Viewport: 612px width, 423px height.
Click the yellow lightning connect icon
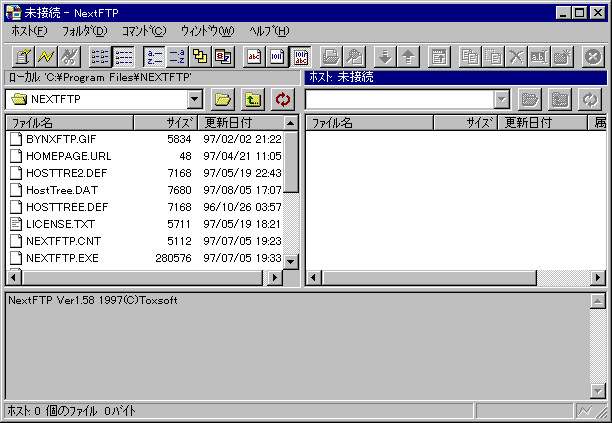[x=46, y=57]
